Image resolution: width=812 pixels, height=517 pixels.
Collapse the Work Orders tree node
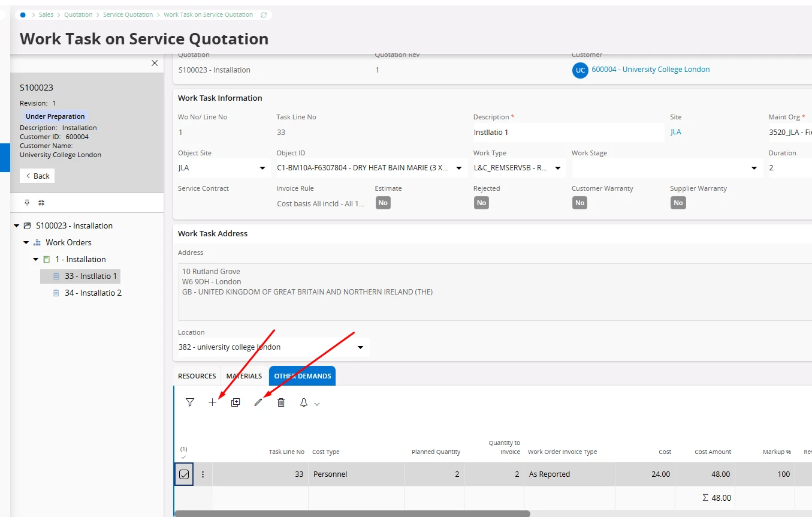[26, 243]
